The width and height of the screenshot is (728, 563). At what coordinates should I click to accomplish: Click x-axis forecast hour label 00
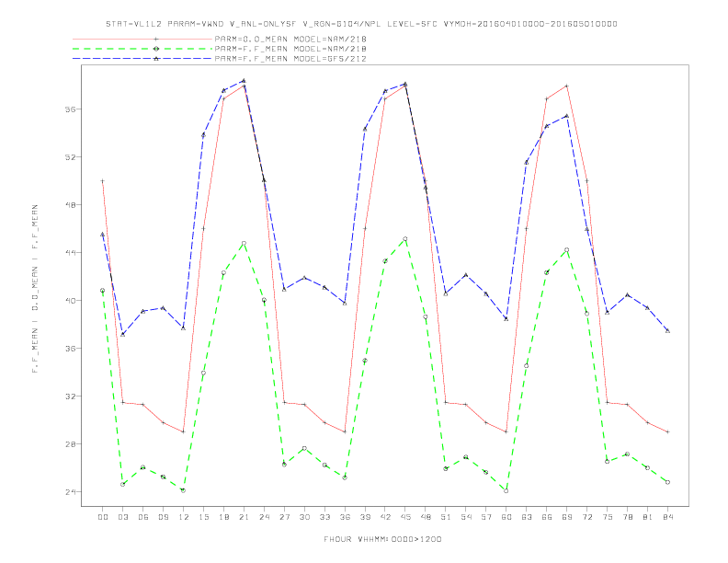pyautogui.click(x=103, y=517)
